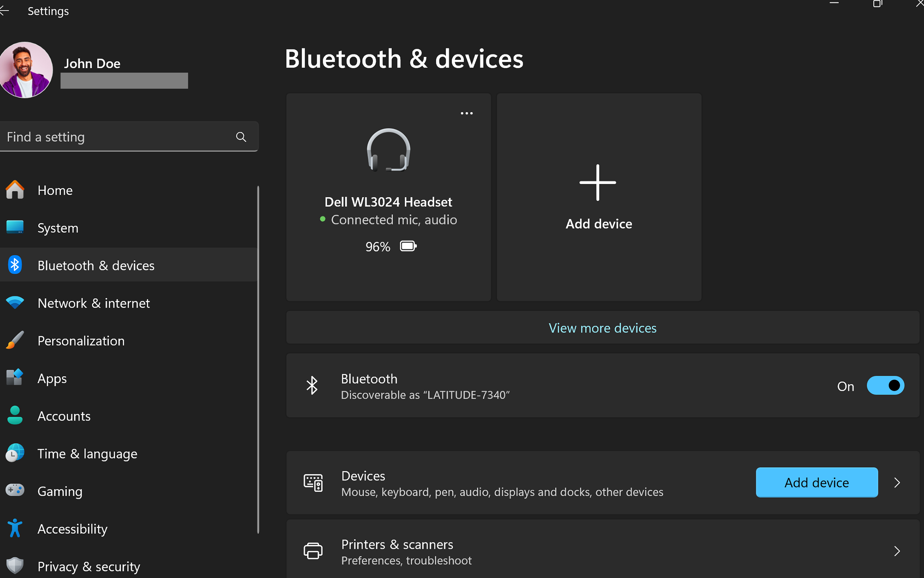Open Time & language settings
This screenshot has height=578, width=924.
click(128, 454)
